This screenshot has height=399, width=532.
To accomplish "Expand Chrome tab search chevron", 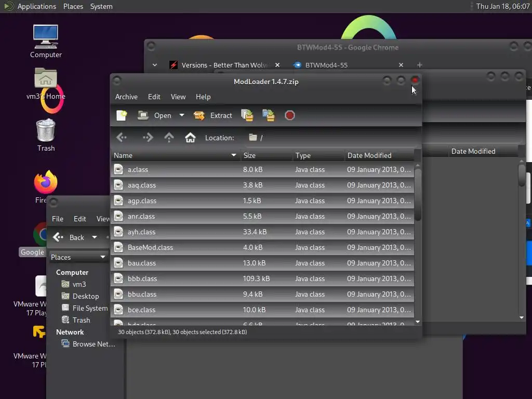I will (155, 65).
